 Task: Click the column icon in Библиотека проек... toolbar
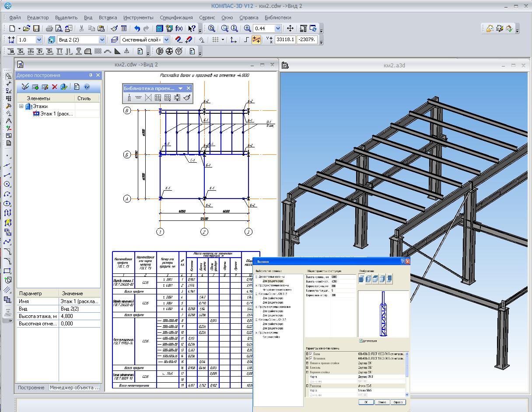tap(129, 98)
